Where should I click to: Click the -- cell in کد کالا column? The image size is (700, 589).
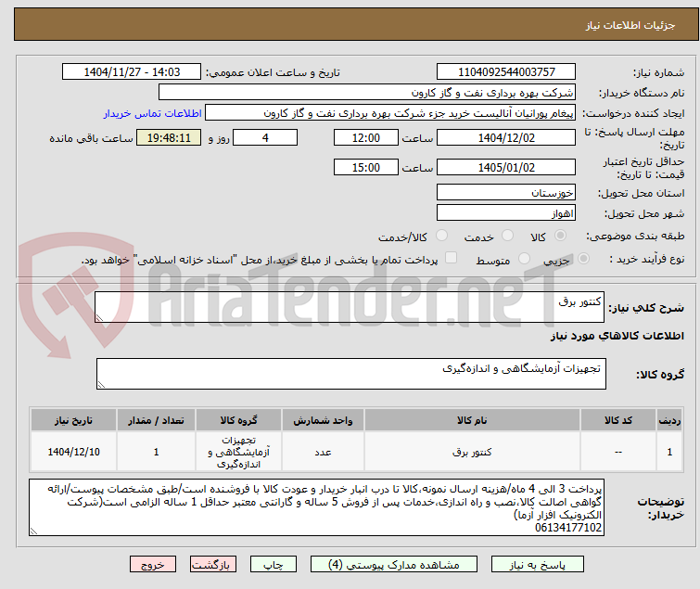coord(617,452)
